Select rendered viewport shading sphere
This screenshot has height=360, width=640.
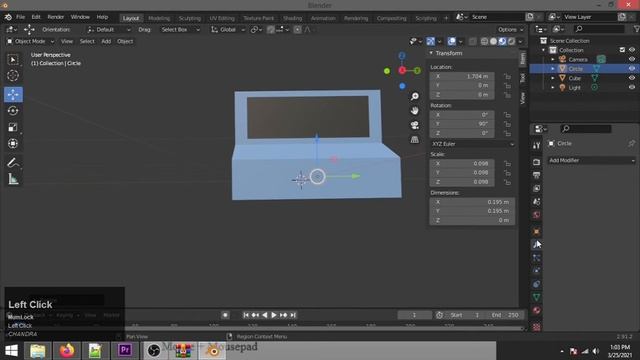(511, 41)
